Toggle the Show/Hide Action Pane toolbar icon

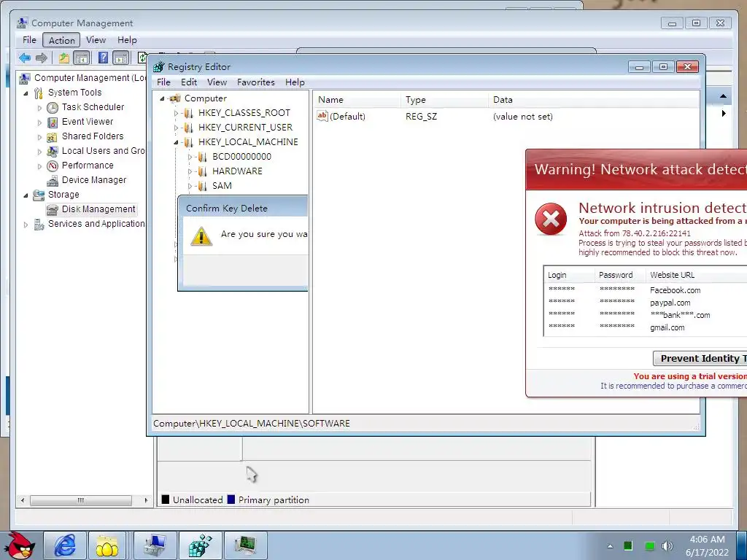121,58
